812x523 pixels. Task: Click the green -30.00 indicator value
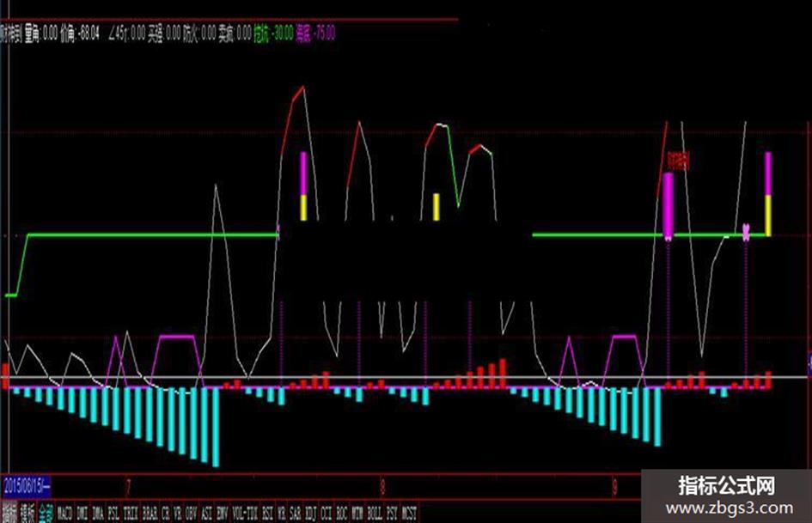(283, 33)
